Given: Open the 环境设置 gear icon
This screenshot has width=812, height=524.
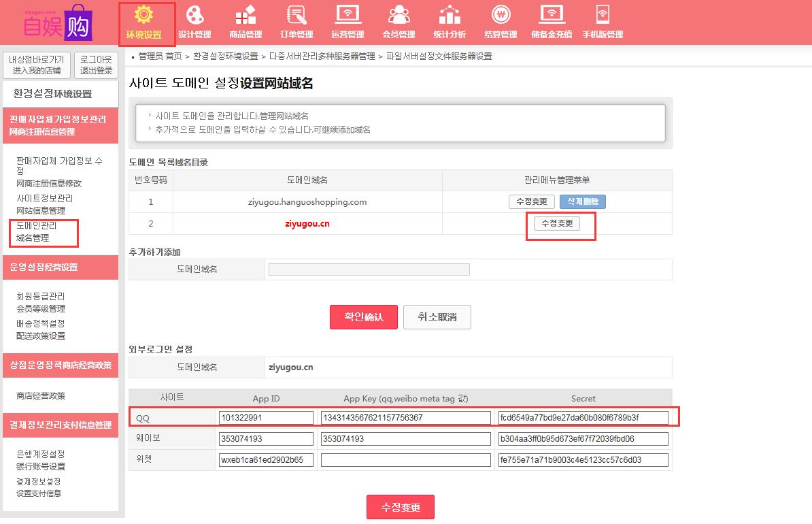Looking at the screenshot, I should coord(144,16).
